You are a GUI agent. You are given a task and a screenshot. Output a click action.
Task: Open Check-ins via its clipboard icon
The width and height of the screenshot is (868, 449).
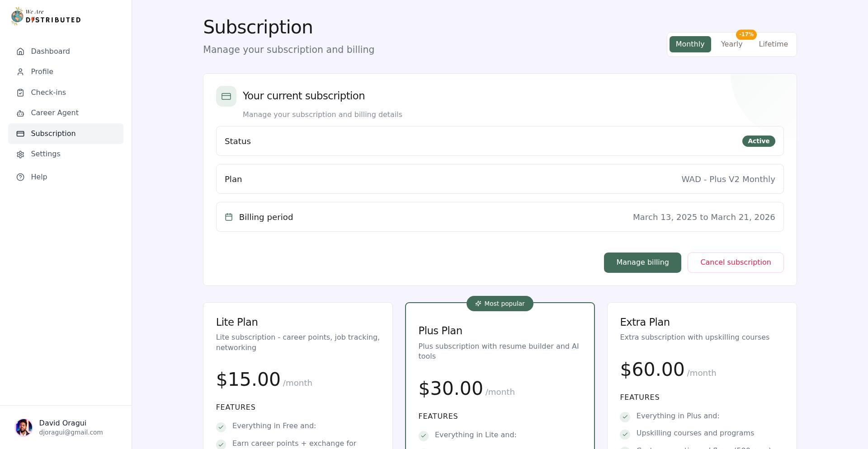click(20, 92)
